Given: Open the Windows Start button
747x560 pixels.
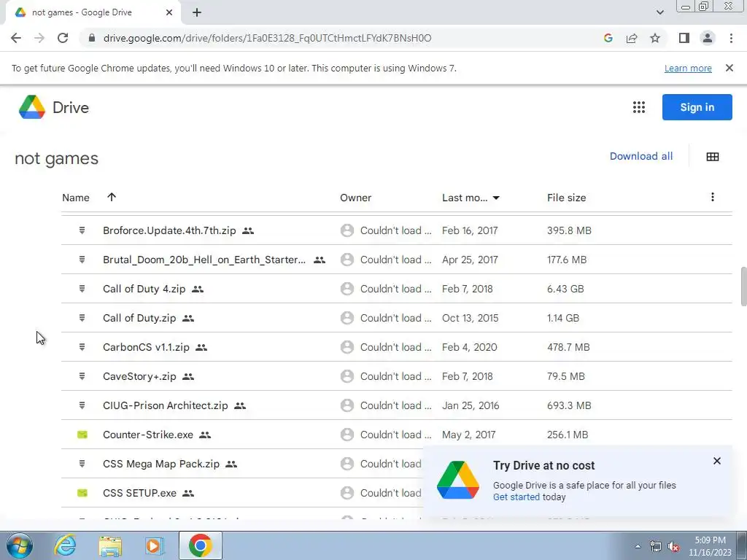Looking at the screenshot, I should click(x=20, y=545).
